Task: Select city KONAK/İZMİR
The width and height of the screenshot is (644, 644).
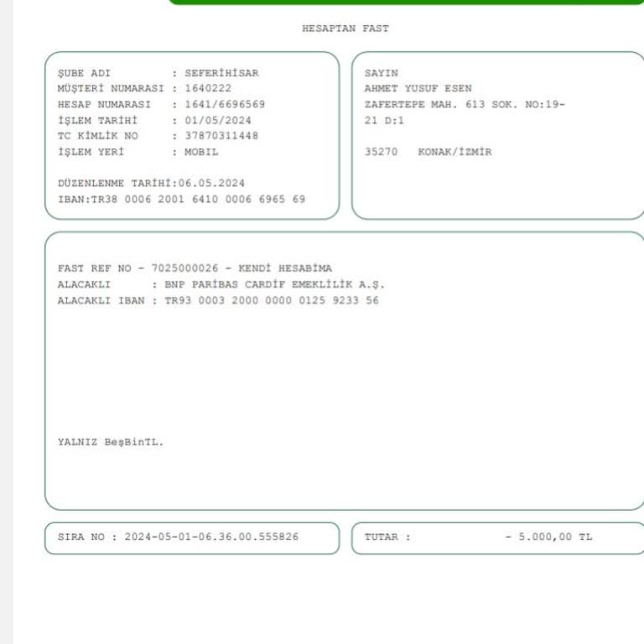Action: click(x=454, y=152)
